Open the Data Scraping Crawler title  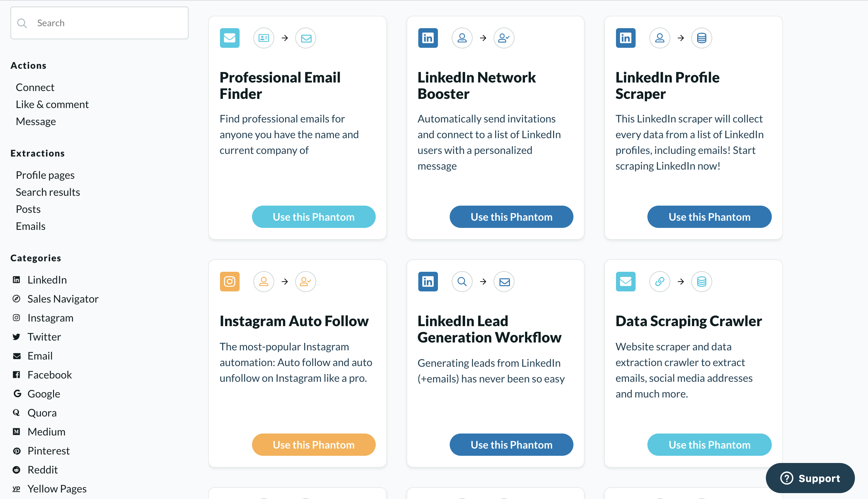tap(689, 321)
